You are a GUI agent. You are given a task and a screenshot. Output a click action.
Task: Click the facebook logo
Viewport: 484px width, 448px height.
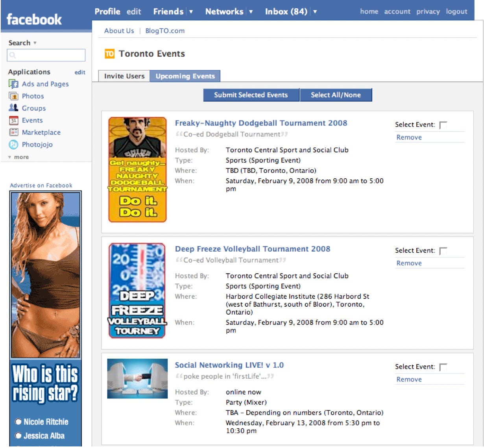click(x=34, y=19)
